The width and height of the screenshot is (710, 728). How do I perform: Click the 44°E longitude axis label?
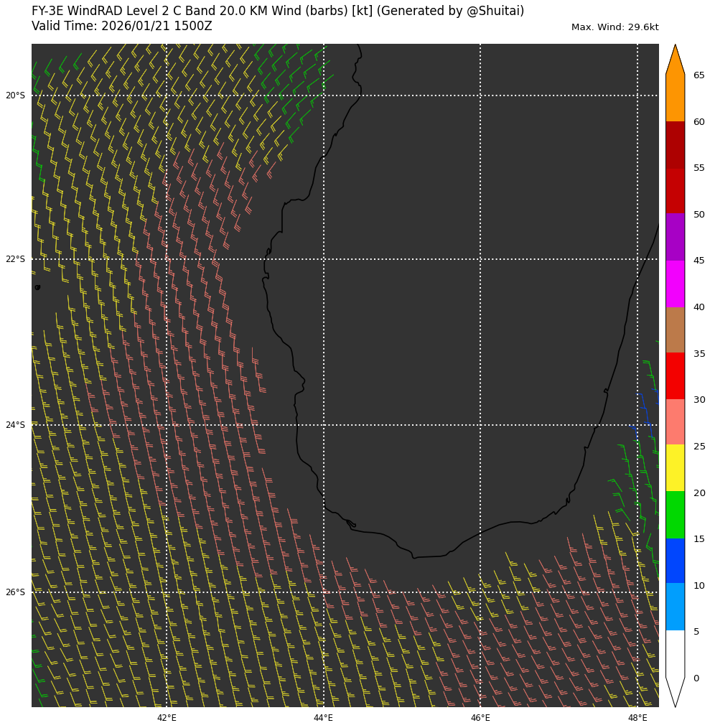tap(323, 717)
